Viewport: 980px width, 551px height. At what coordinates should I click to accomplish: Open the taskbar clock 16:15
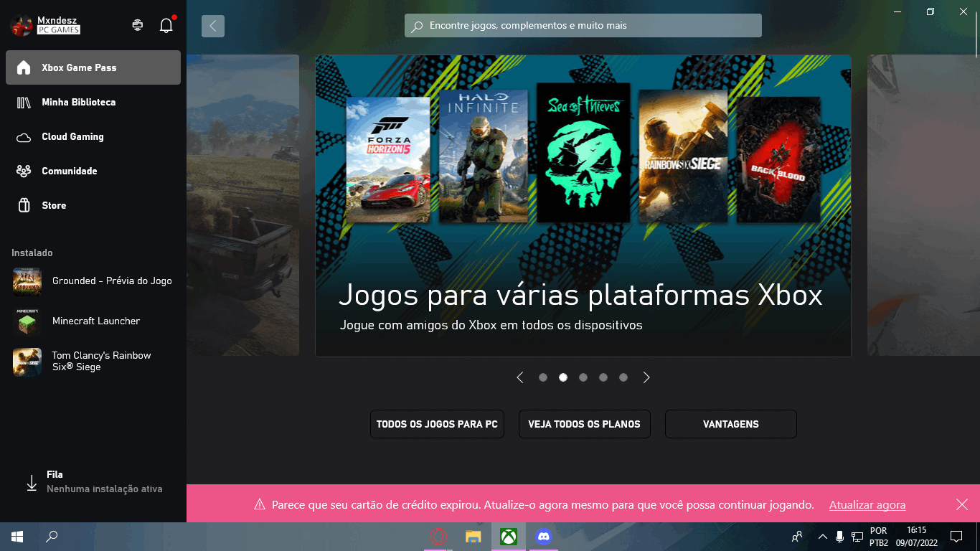917,537
